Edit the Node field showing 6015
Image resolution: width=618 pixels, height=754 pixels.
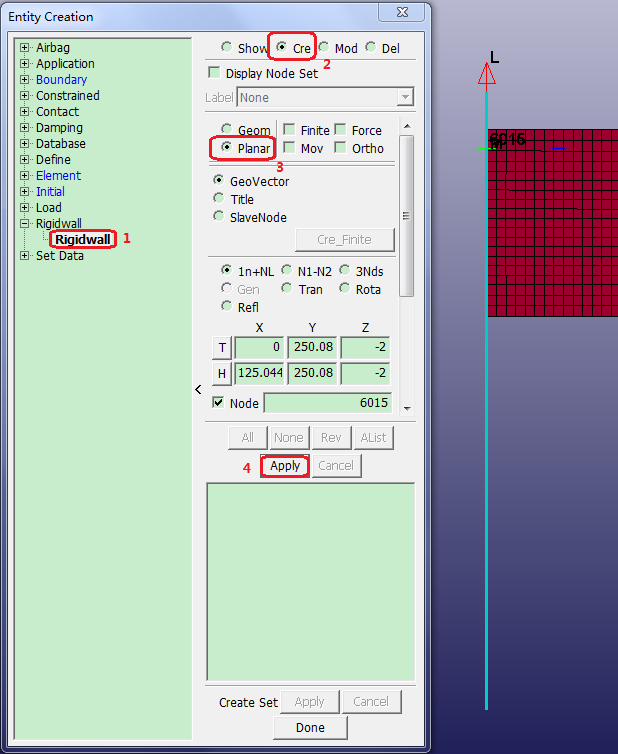coord(328,403)
